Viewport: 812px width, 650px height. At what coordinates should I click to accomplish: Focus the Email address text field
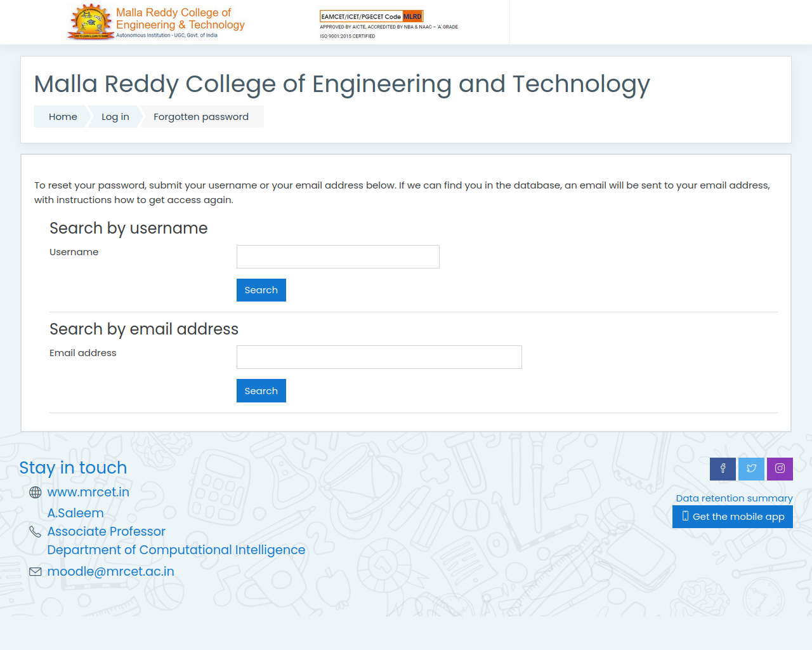[379, 357]
